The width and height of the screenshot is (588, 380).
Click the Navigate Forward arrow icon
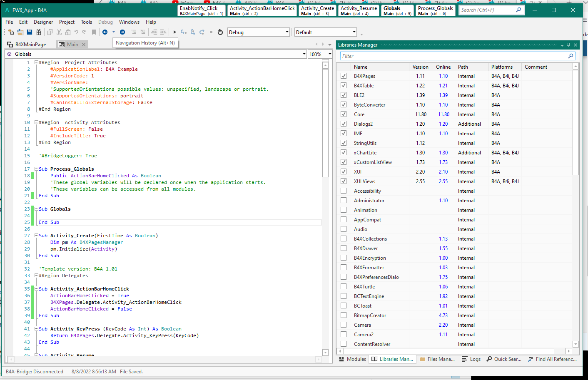tap(122, 32)
